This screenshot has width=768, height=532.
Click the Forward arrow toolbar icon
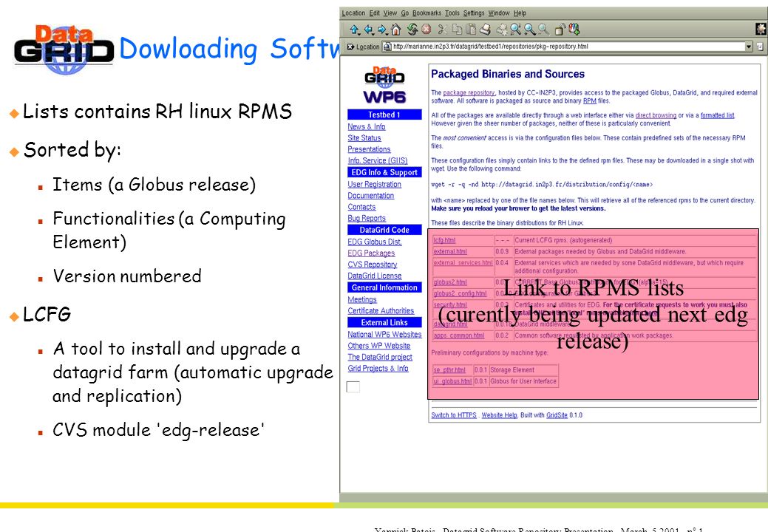tap(381, 30)
